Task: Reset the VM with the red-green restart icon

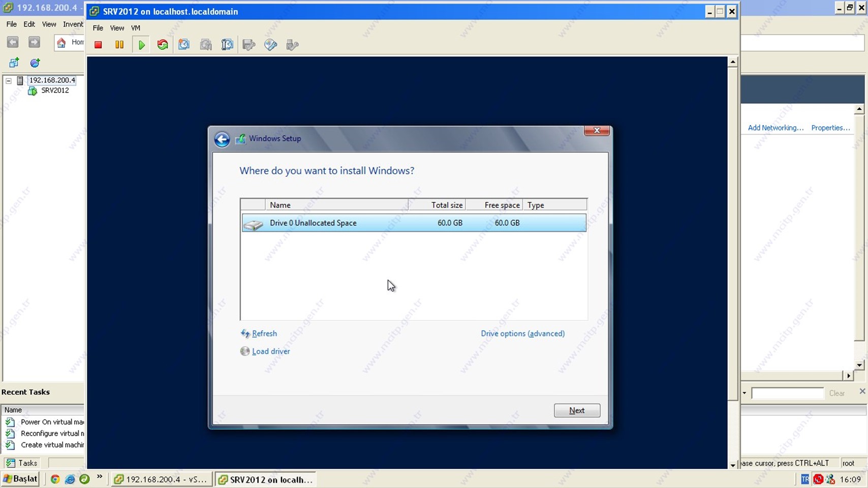Action: pos(163,45)
